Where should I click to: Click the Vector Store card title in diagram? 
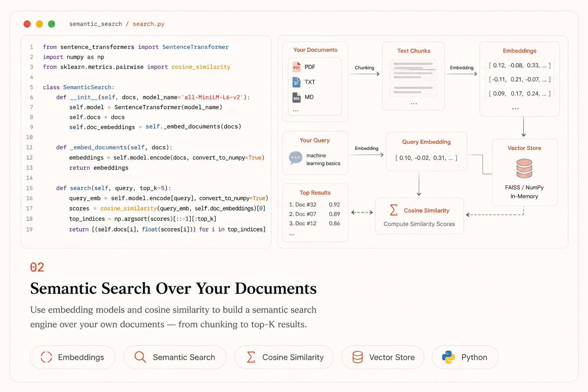pos(524,148)
